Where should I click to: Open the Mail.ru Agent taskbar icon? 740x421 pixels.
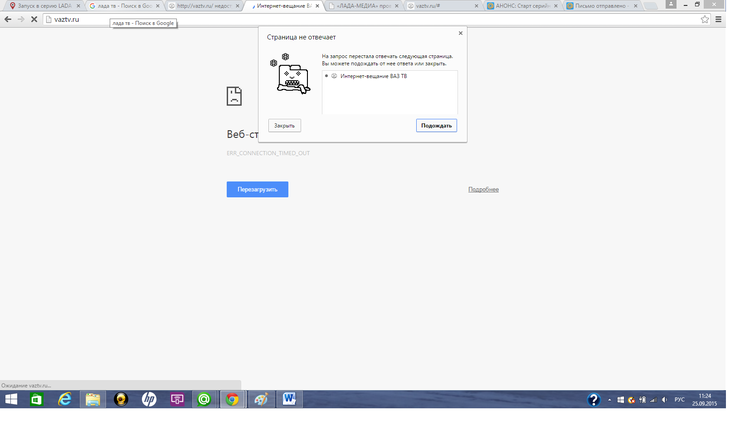tap(204, 400)
